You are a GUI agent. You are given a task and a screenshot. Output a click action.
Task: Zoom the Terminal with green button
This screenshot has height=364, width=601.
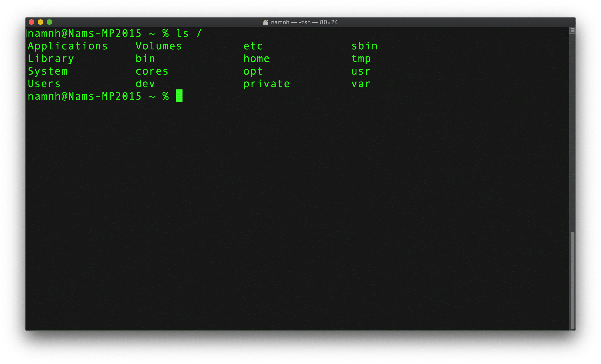pyautogui.click(x=49, y=22)
